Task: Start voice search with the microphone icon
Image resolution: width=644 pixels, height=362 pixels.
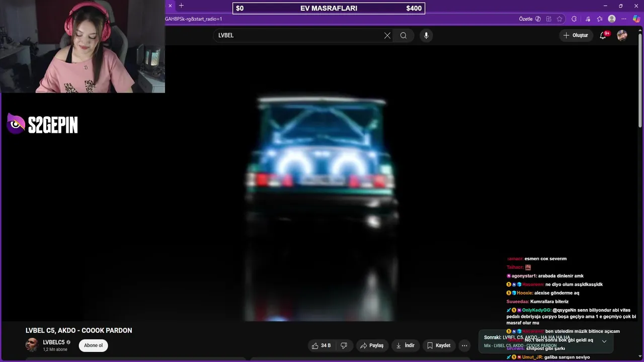Action: [x=426, y=35]
